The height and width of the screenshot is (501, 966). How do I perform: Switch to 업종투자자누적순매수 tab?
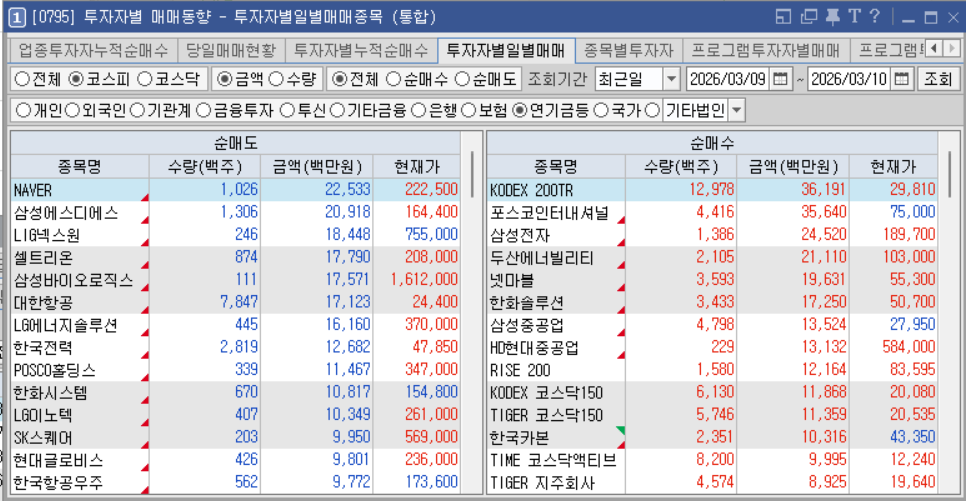94,50
